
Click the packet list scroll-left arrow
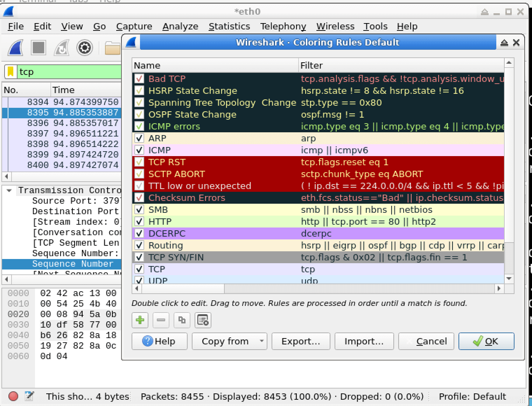pos(6,176)
